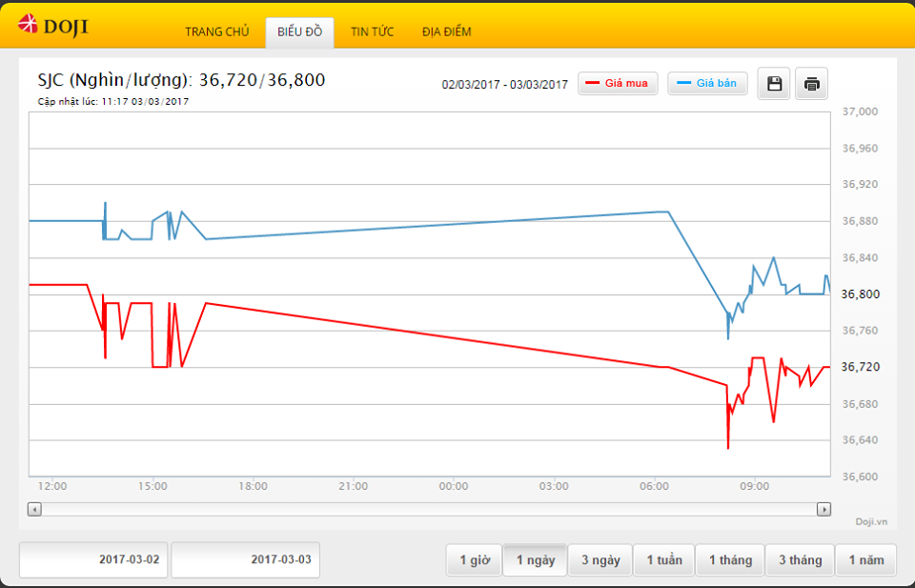Click the 36,760 y-axis label
Viewport: 915px width, 588px height.
[x=860, y=331]
